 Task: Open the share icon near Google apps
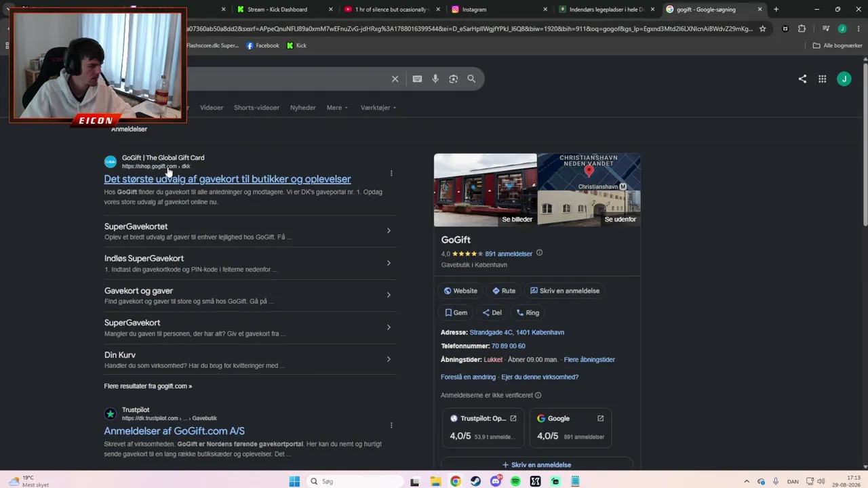pos(802,79)
